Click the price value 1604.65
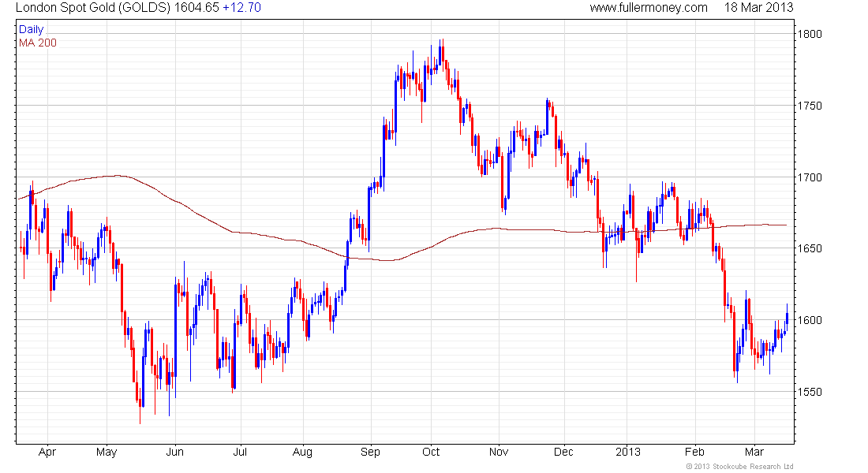Viewport: 868px width, 473px height. (196, 8)
